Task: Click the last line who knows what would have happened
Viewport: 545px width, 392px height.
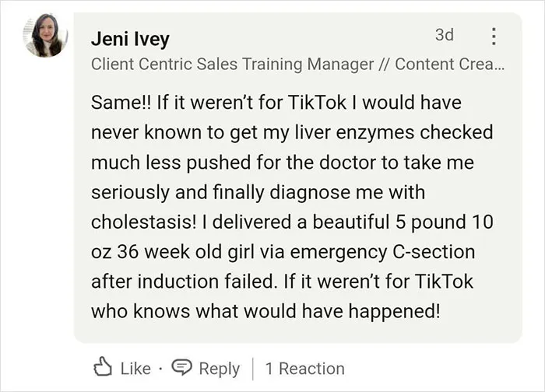Action: (x=265, y=311)
